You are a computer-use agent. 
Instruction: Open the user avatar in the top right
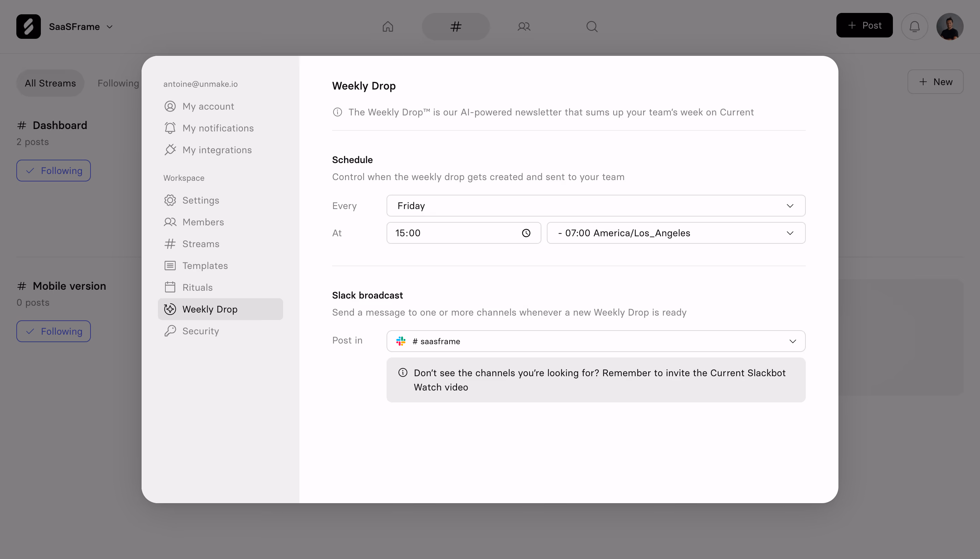coord(950,27)
